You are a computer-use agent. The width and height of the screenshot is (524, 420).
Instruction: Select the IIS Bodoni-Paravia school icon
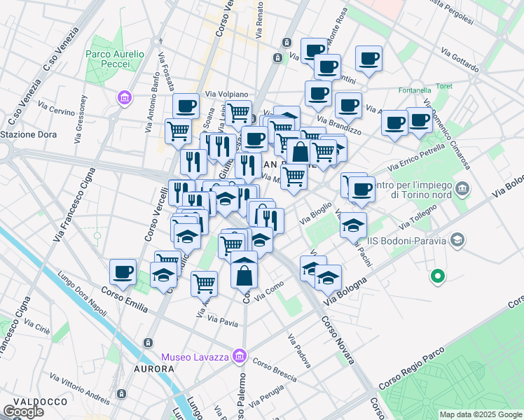click(457, 241)
